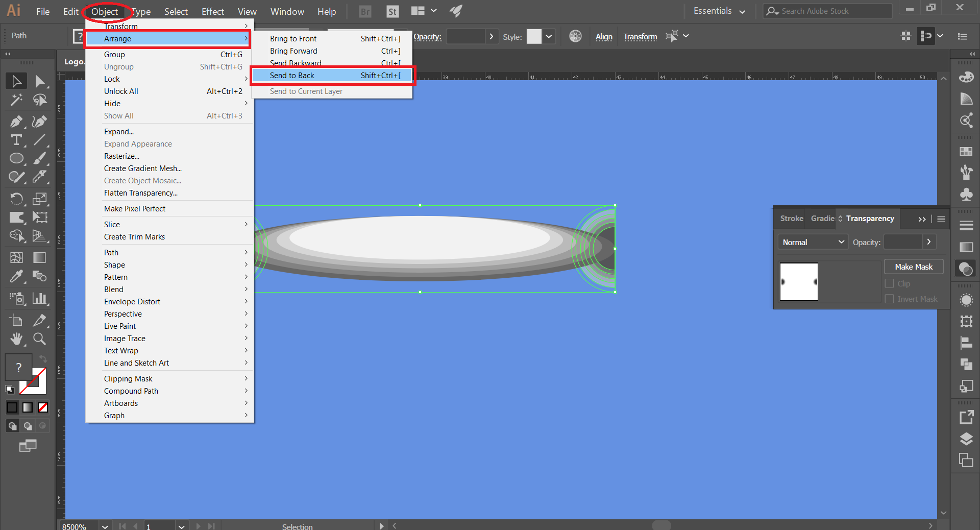Select the Ellipse tool
The image size is (980, 530).
click(16, 158)
